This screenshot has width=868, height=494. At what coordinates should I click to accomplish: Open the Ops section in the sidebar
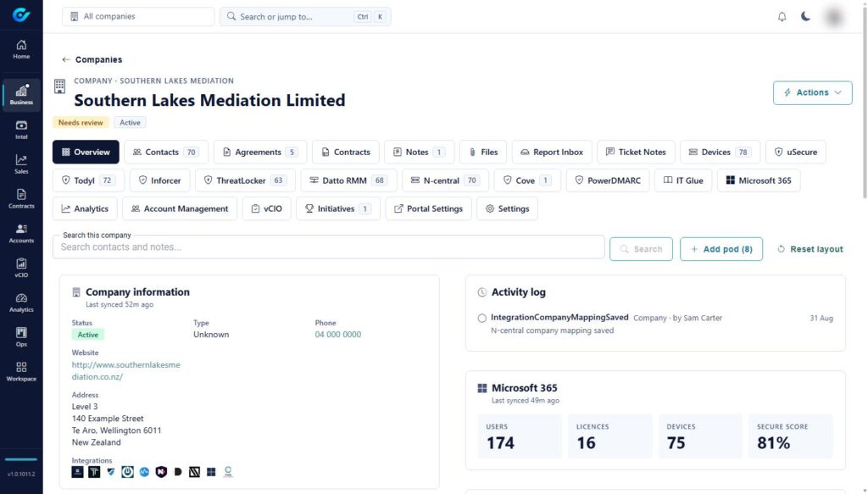tap(21, 337)
